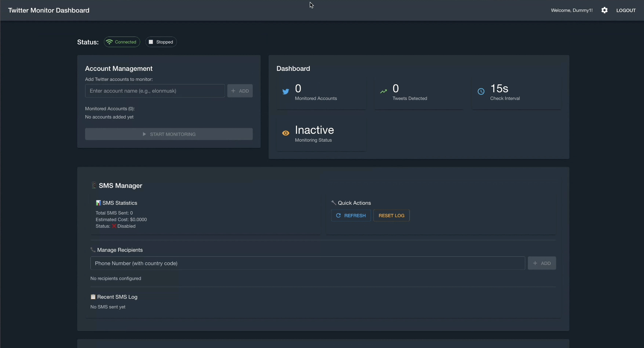644x348 pixels.
Task: Click the red X icon next to Disabled
Action: (114, 226)
